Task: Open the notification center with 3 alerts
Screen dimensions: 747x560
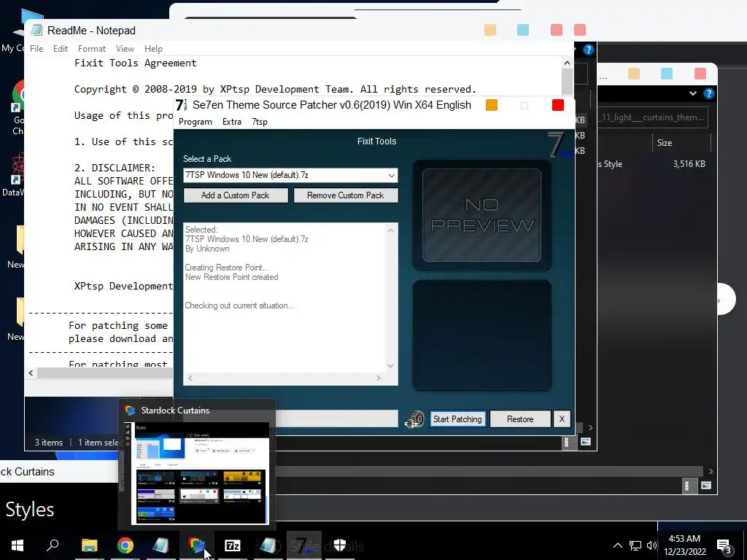Action: 724,546
